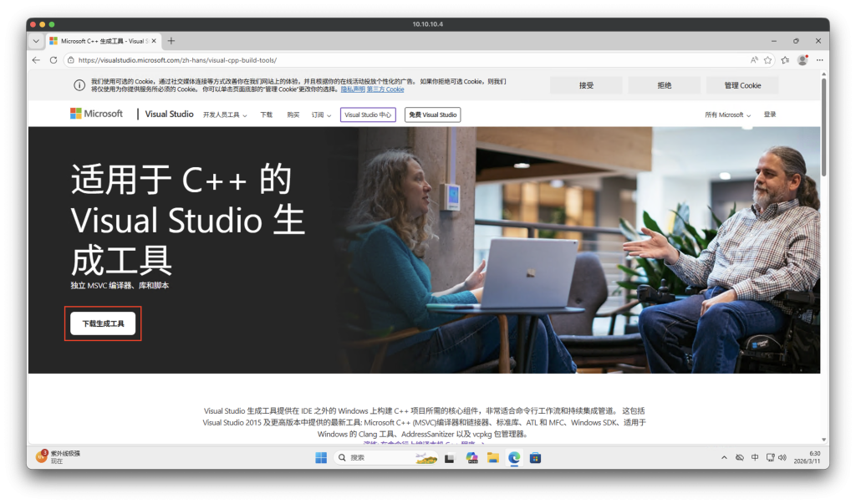Open the 订阅 dropdown in the navigation

coord(320,114)
